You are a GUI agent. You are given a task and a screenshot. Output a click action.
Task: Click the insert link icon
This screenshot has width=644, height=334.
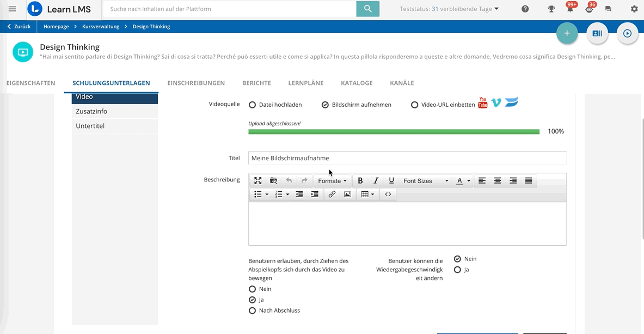coord(332,195)
